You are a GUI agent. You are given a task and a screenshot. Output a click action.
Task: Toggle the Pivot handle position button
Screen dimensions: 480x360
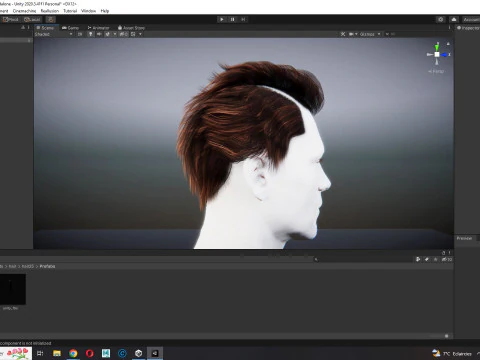coord(11,19)
